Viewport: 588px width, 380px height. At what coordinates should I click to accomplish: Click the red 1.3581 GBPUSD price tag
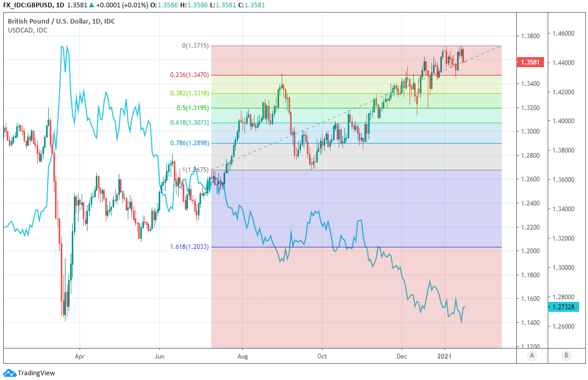pos(531,62)
